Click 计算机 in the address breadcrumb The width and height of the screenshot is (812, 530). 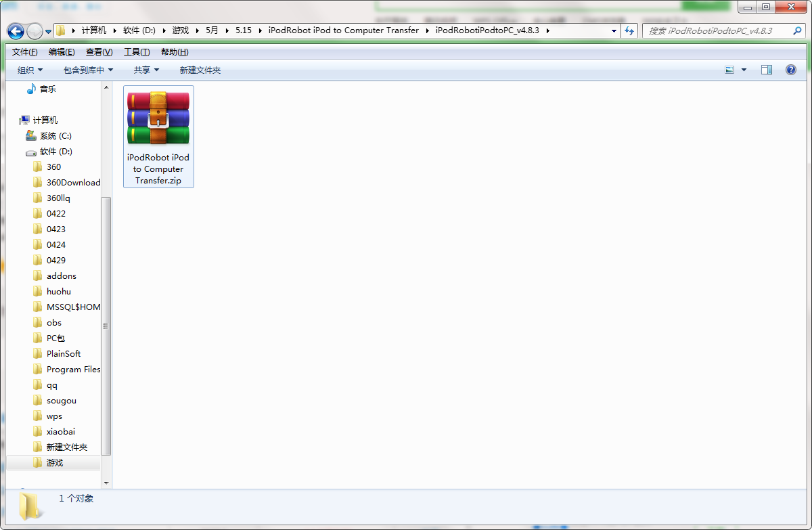click(94, 30)
